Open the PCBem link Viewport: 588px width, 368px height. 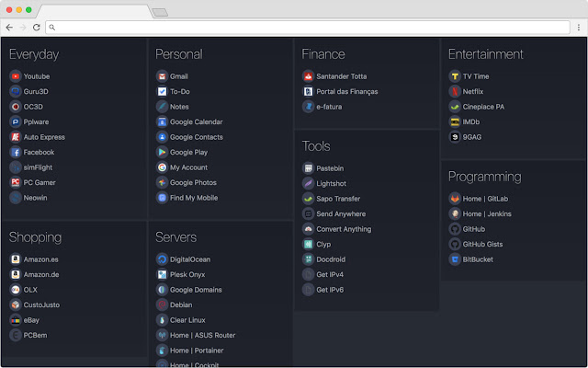35,335
